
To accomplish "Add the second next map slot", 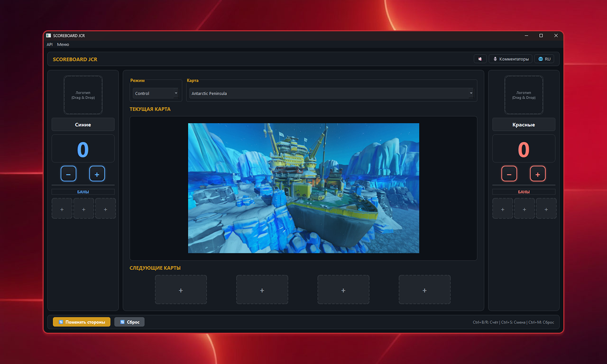I will click(262, 290).
